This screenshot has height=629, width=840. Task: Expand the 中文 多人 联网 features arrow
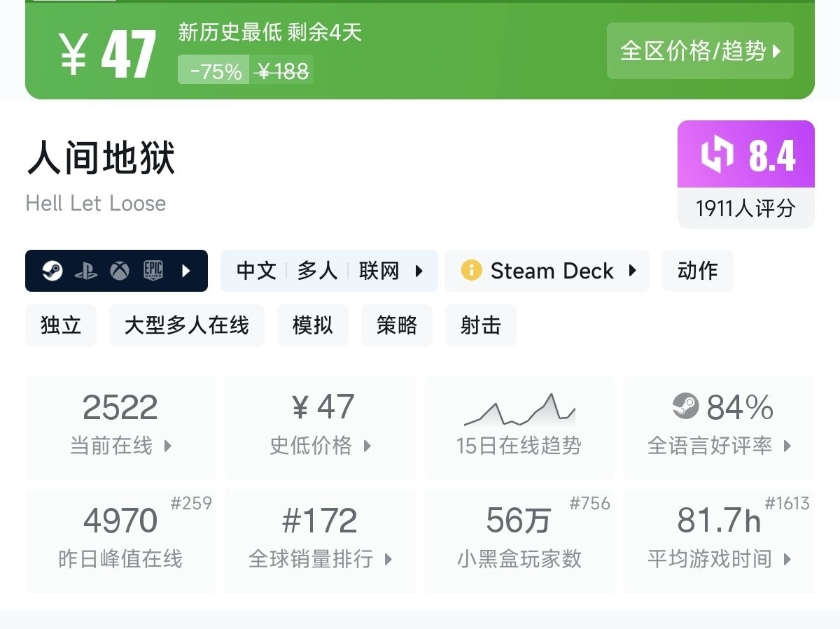(419, 271)
